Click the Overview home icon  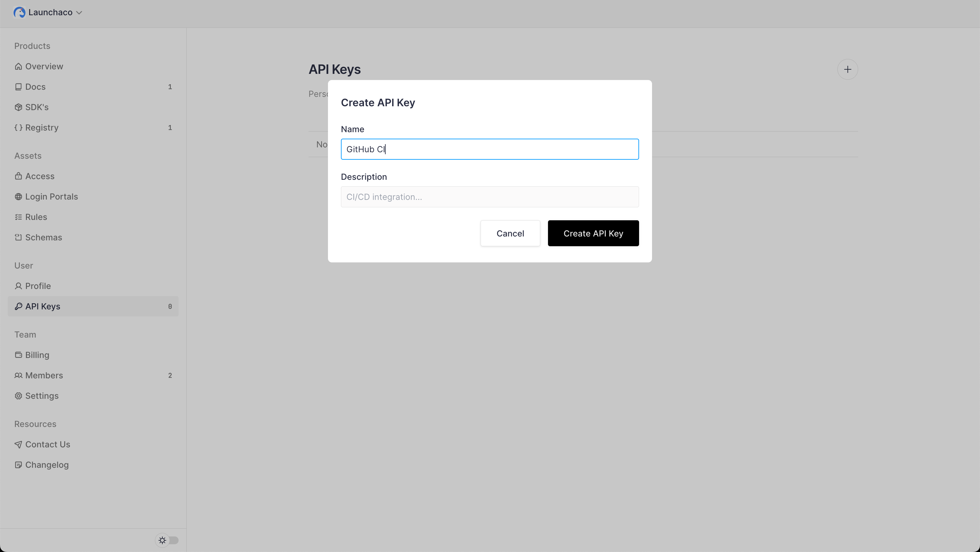(18, 66)
